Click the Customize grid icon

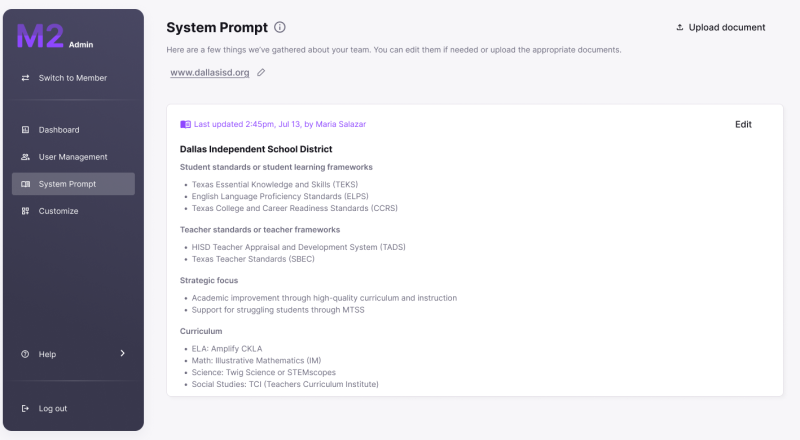coord(25,211)
